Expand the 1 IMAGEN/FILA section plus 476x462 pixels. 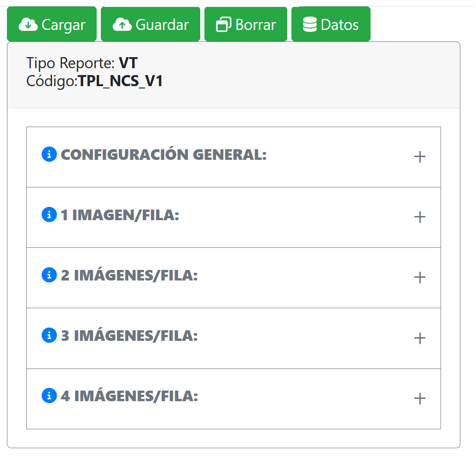click(419, 217)
